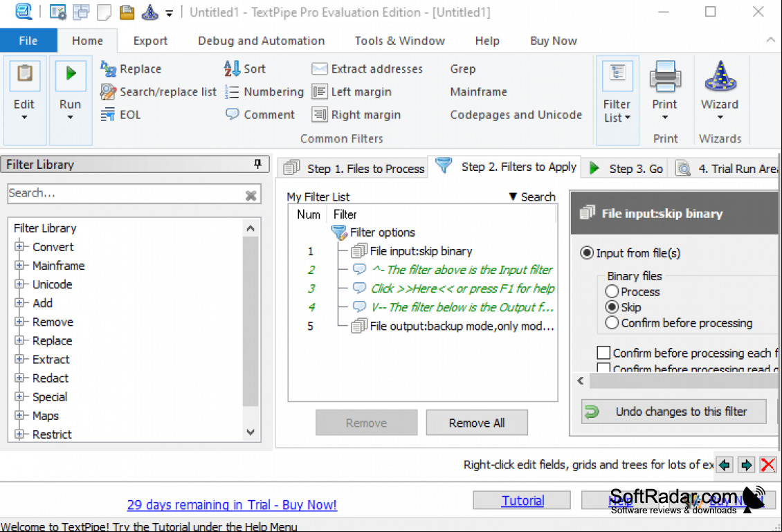Switch to Step 3. Go tab
Image resolution: width=782 pixels, height=532 pixels.
click(x=626, y=169)
